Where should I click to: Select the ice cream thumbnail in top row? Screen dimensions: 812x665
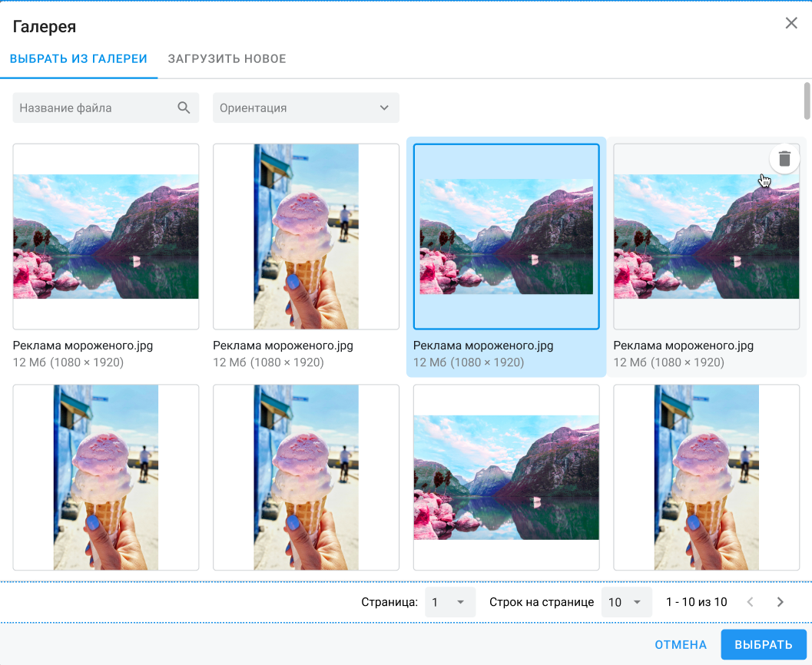tap(306, 237)
